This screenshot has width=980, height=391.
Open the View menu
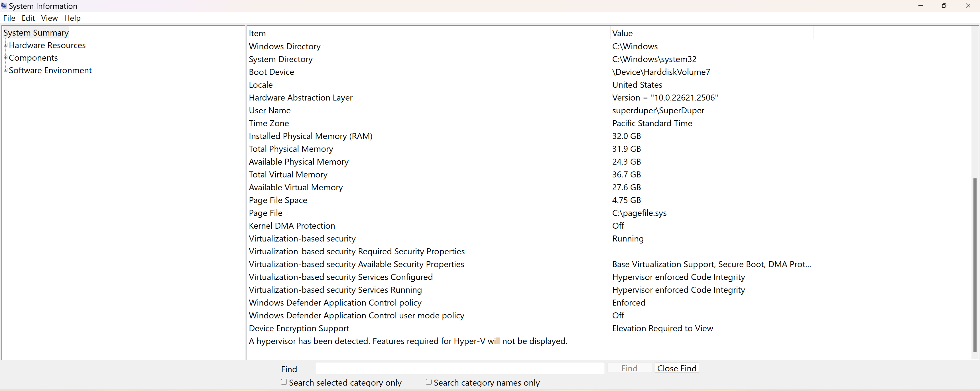[49, 18]
